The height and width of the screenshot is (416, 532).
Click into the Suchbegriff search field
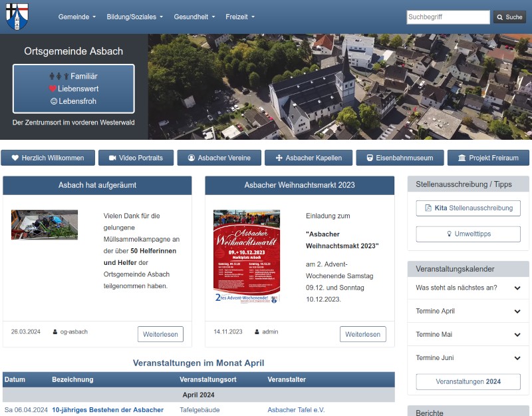(x=447, y=17)
